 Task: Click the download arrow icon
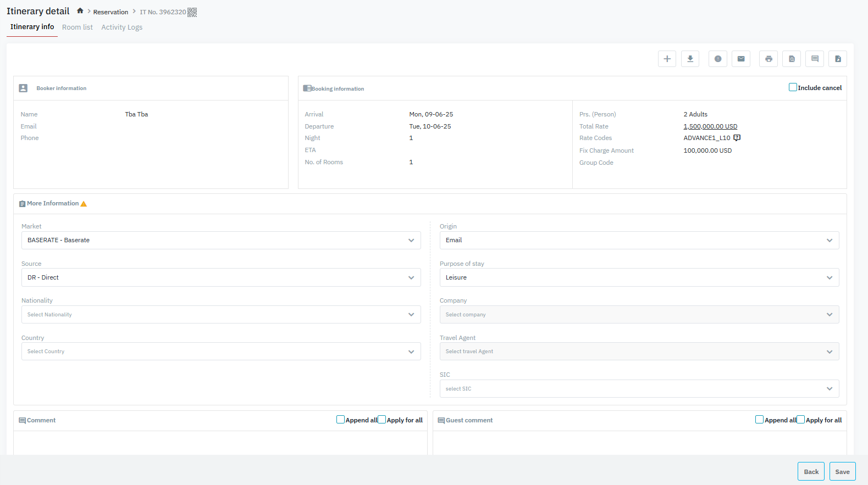tap(690, 59)
